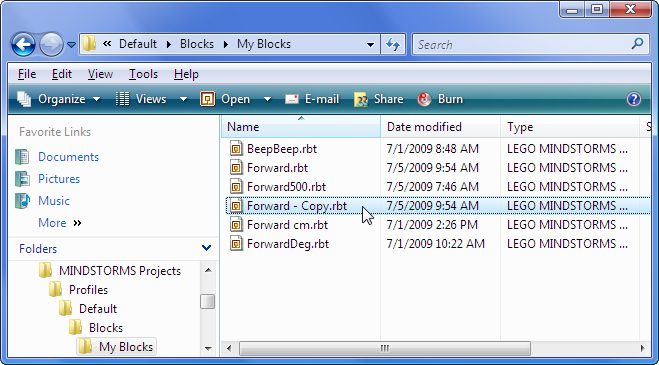Select the ForwardDeg.rbt file icon
This screenshot has height=365, width=659.
(237, 244)
